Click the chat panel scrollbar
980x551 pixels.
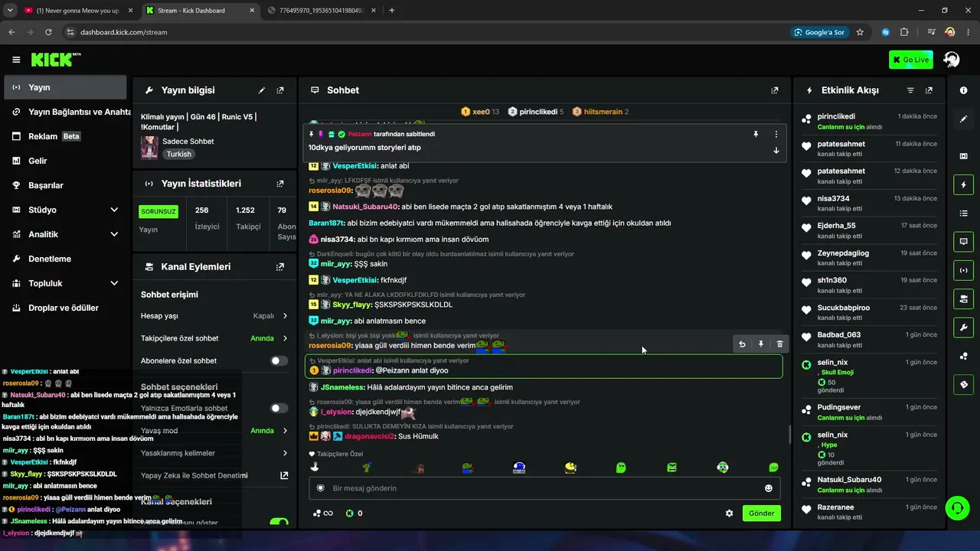tap(789, 435)
